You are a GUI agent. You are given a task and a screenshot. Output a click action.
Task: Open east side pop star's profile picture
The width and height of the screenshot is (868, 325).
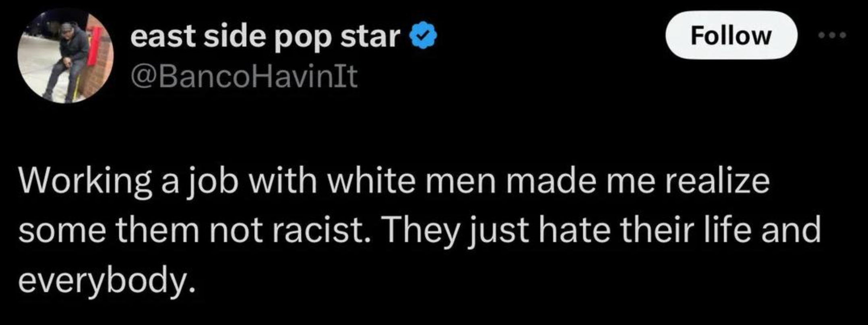66,57
